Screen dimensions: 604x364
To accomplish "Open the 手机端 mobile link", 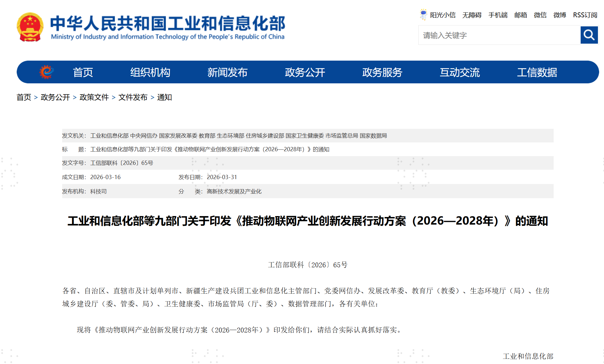I will pos(498,15).
